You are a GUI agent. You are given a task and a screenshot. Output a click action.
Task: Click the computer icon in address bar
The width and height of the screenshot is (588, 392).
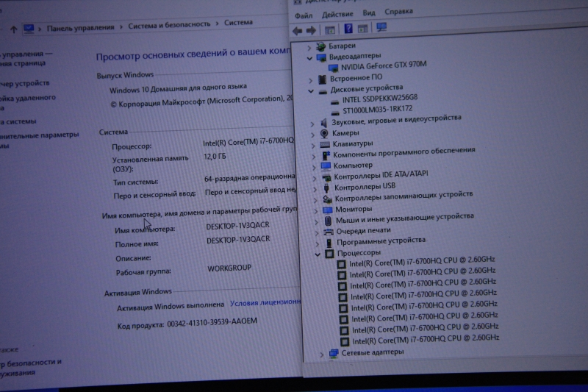(x=29, y=29)
